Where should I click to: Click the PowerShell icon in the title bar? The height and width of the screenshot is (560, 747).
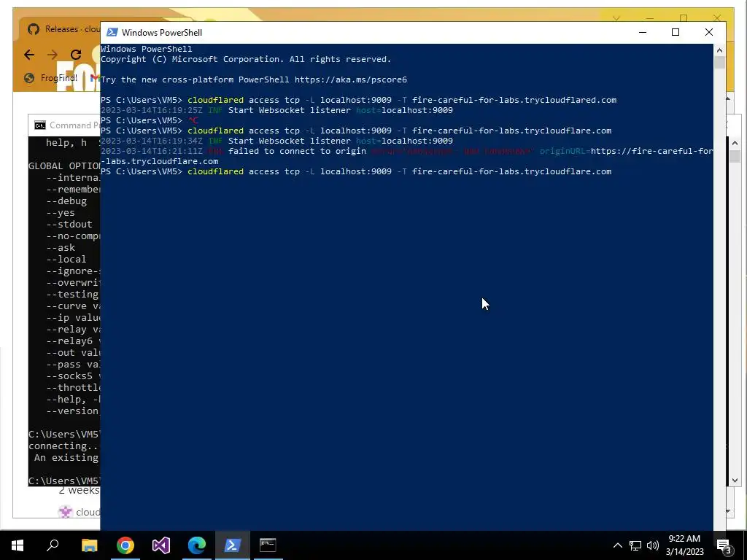112,32
